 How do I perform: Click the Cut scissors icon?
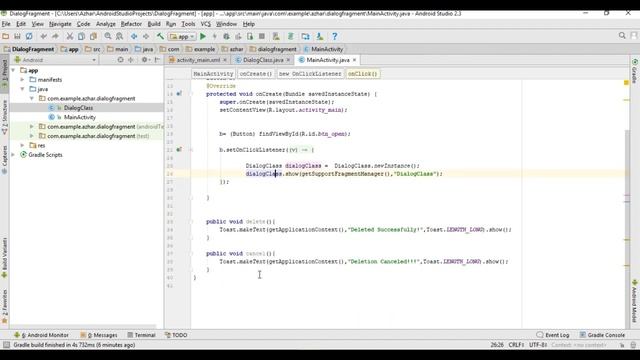70,36
